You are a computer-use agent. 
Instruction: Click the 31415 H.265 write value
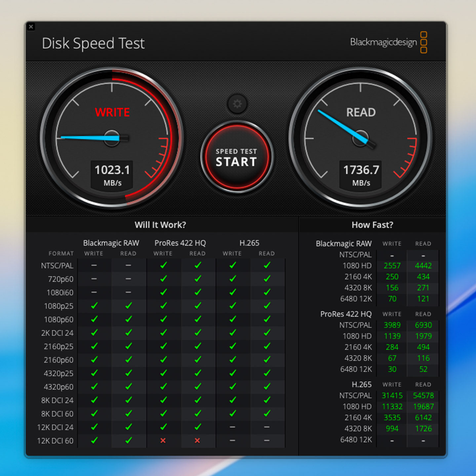tap(392, 396)
